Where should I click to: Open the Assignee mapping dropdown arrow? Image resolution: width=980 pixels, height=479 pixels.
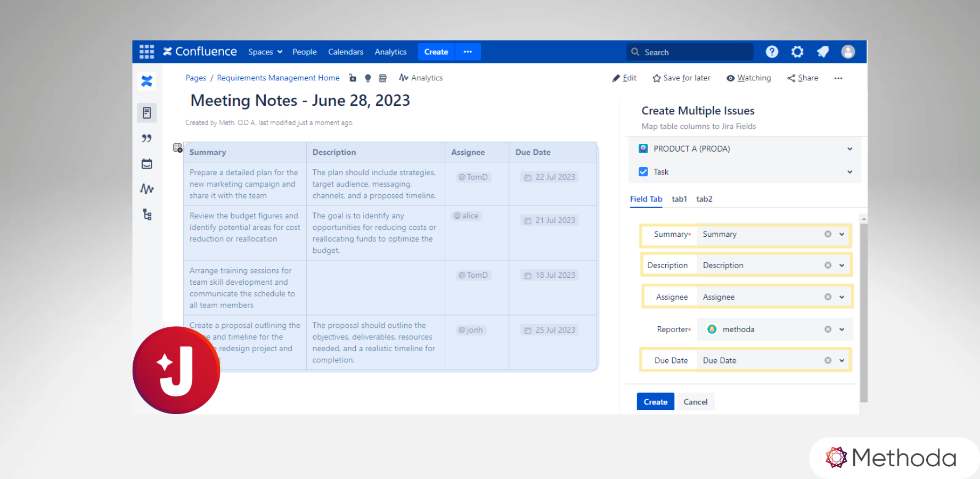click(x=842, y=297)
